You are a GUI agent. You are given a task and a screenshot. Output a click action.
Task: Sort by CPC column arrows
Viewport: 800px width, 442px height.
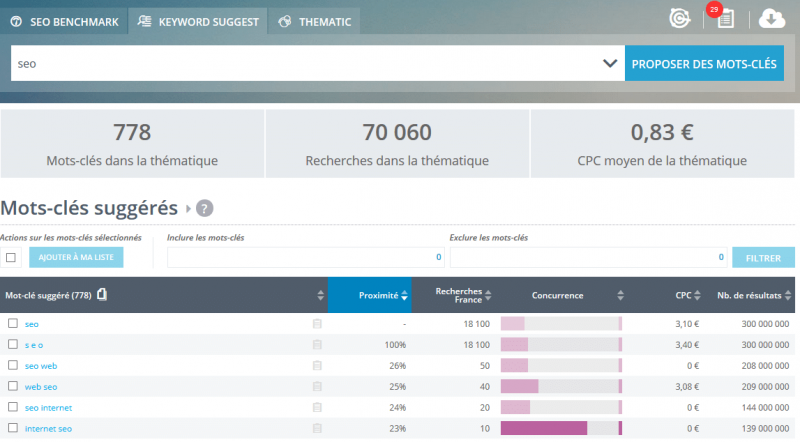(698, 295)
